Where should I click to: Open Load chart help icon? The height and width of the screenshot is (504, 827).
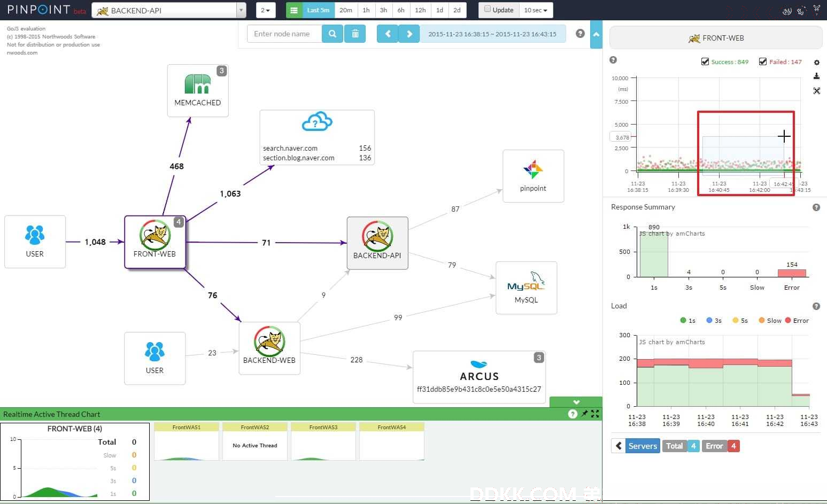pos(816,306)
